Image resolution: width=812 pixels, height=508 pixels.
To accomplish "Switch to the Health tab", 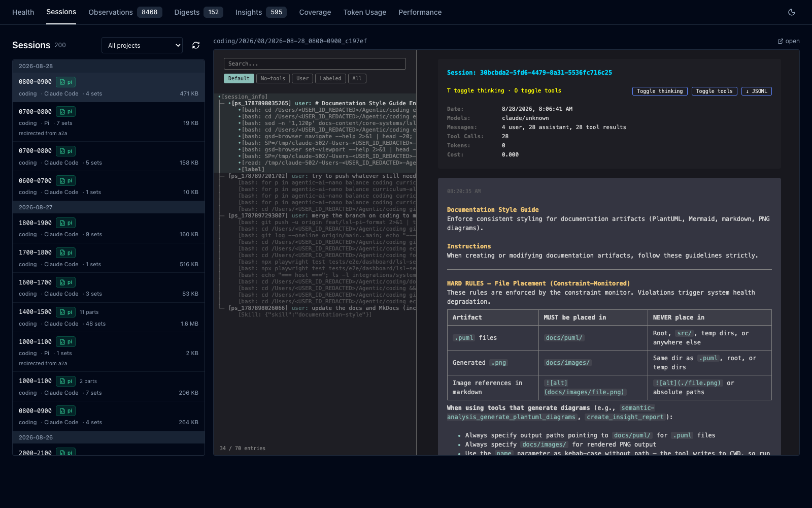I will pyautogui.click(x=23, y=12).
